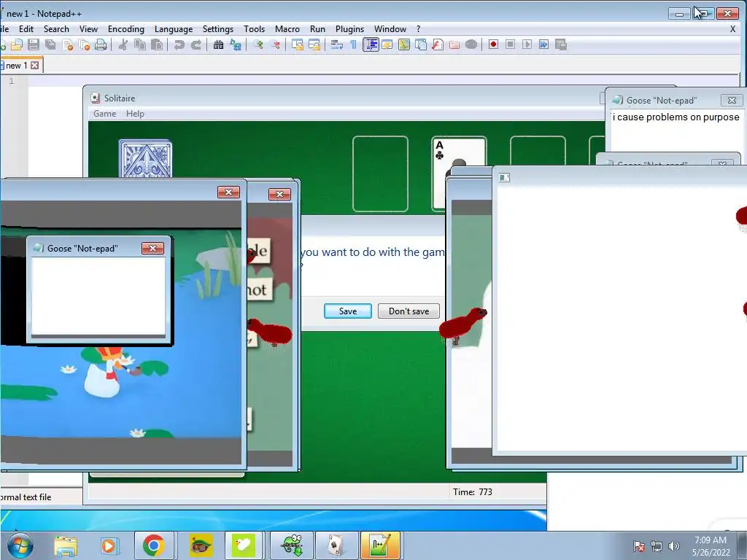Screen dimensions: 747x560
Task: Click the Solitaire cards taskbar icon
Action: (x=336, y=545)
